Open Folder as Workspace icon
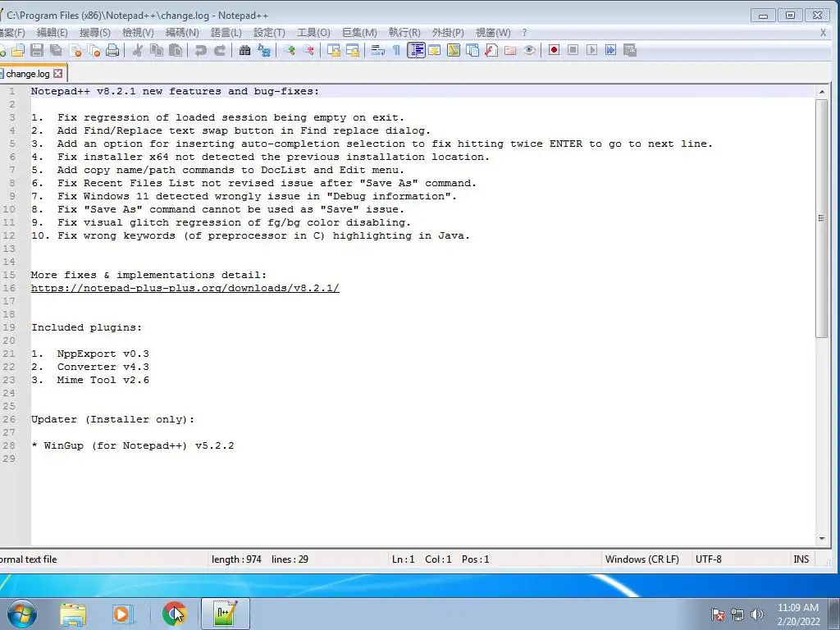 510,50
